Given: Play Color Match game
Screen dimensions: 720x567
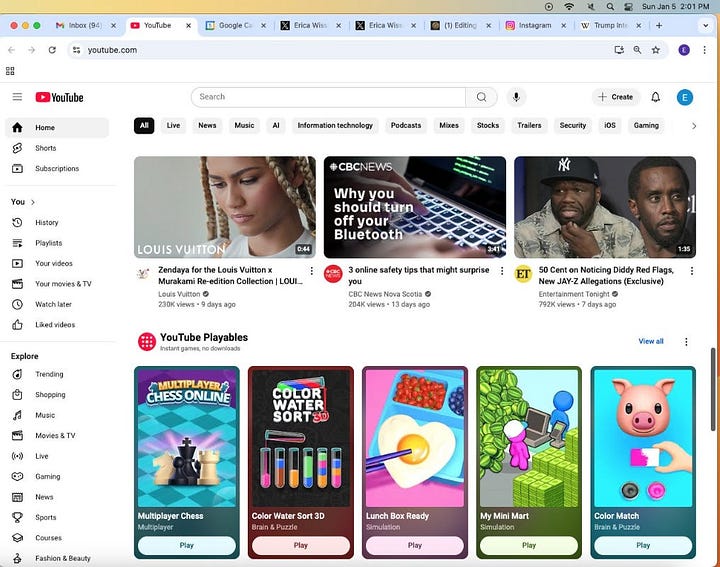Looking at the screenshot, I should [643, 545].
